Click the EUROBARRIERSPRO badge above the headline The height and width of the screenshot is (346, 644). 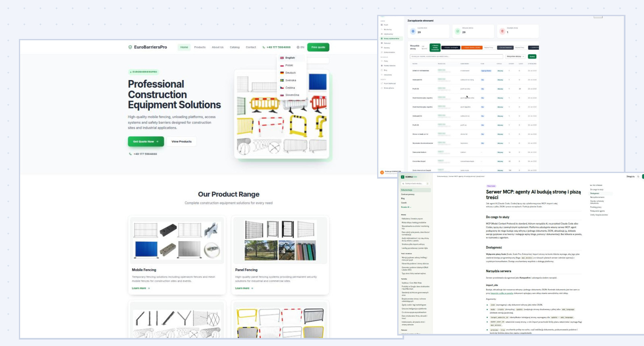point(144,72)
